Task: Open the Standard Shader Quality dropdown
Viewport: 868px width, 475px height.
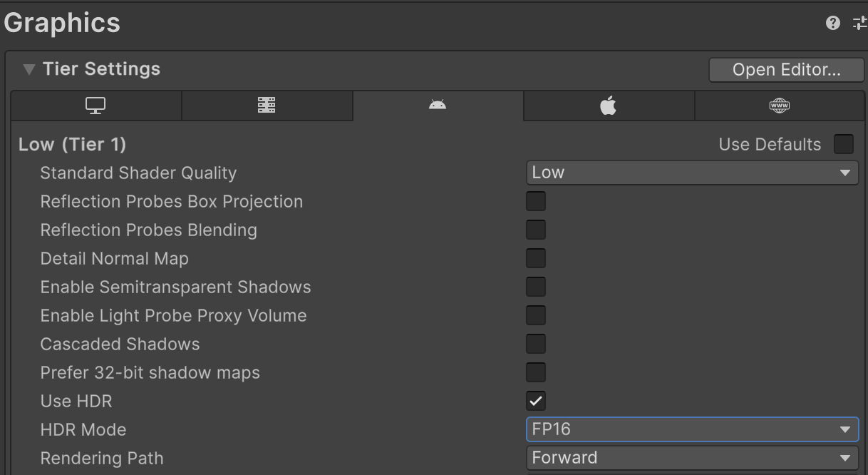Action: coord(691,172)
